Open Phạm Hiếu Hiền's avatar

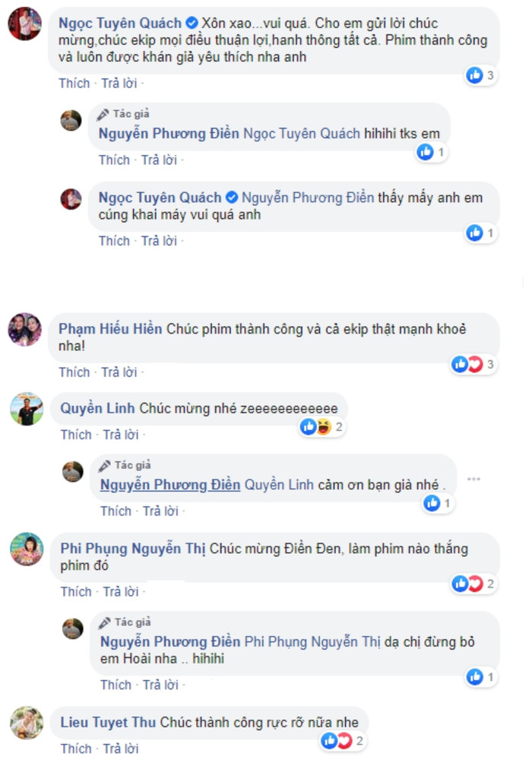25,329
